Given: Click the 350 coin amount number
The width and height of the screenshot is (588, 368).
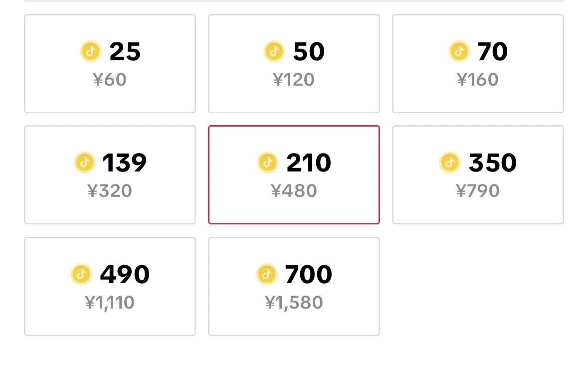Looking at the screenshot, I should click(x=492, y=163).
